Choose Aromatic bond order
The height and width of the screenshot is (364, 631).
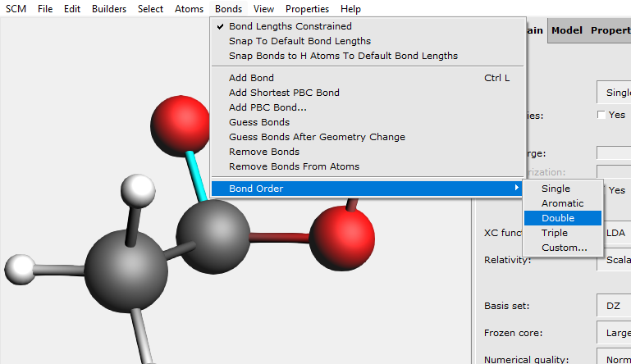[562, 203]
